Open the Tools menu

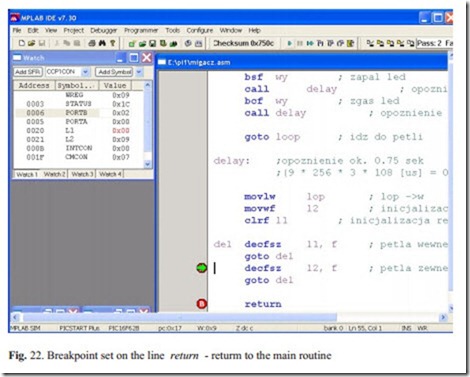pyautogui.click(x=172, y=30)
